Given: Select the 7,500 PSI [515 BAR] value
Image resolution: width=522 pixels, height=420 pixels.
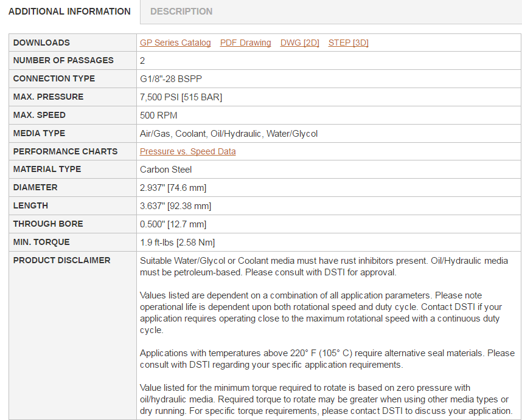Looking at the screenshot, I should click(181, 97).
